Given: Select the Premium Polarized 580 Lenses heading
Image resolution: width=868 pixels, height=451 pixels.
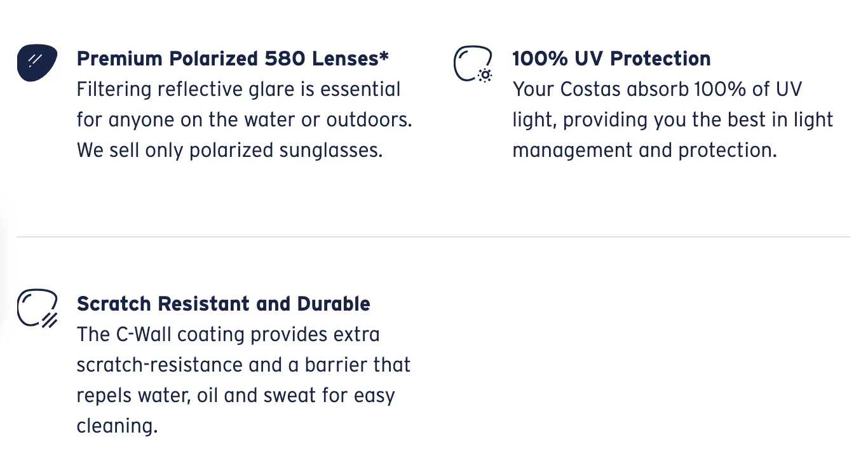Looking at the screenshot, I should point(233,58).
